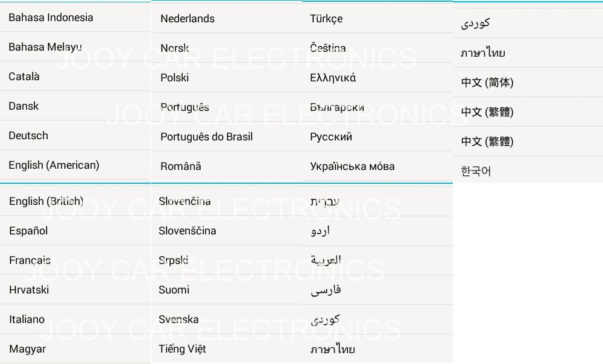Choose Português do Brasil
Viewport: 603px width, 364px height.
click(206, 137)
